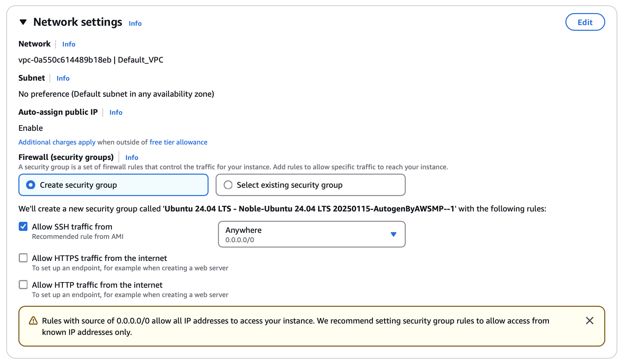
Task: Open Info link beside Network label
Action: pos(69,44)
